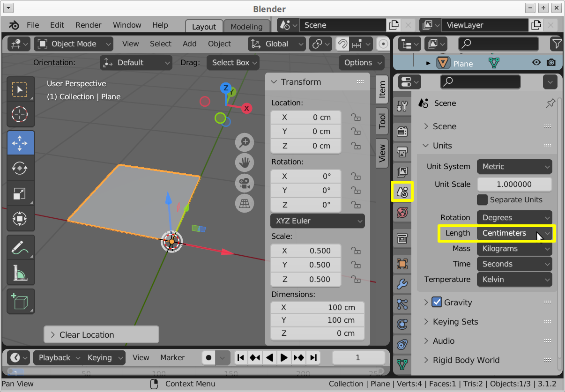565x392 pixels.
Task: Open the outliner filter funnel icon
Action: [x=556, y=44]
